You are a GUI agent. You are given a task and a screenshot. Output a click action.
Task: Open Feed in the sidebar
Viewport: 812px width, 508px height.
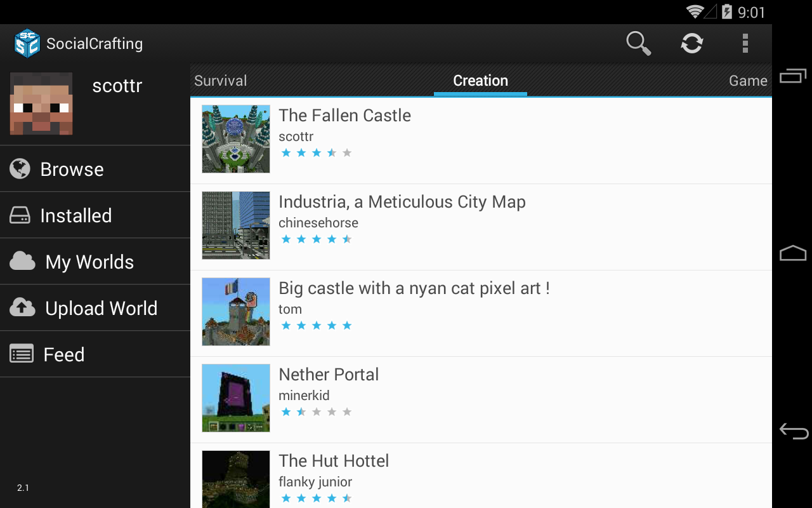95,354
